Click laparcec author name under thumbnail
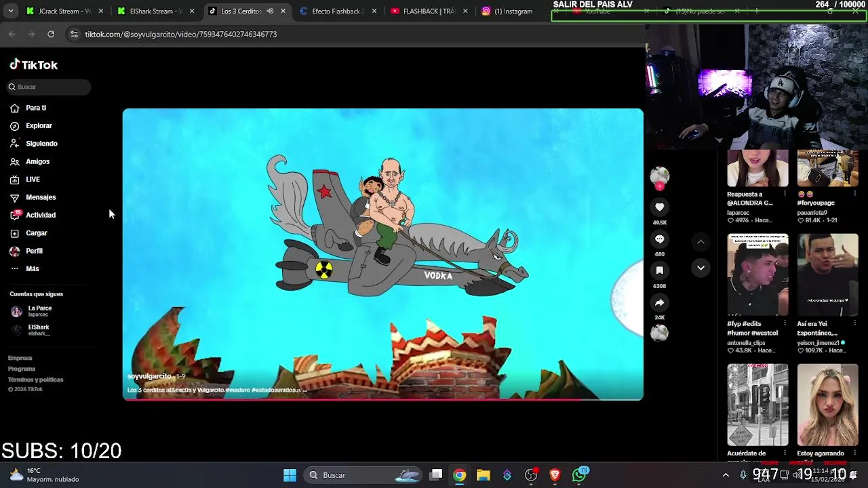The width and height of the screenshot is (868, 488). click(738, 213)
